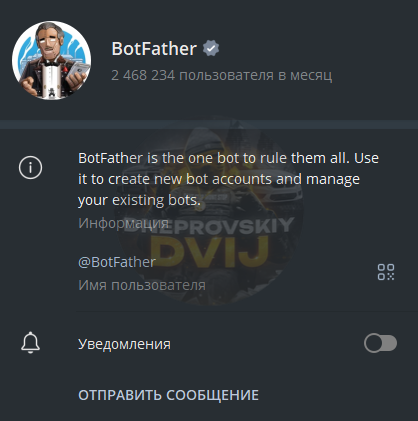418x421 pixels.
Task: Click the DNEPROVSKIY watermark lettering
Action: pos(209,225)
